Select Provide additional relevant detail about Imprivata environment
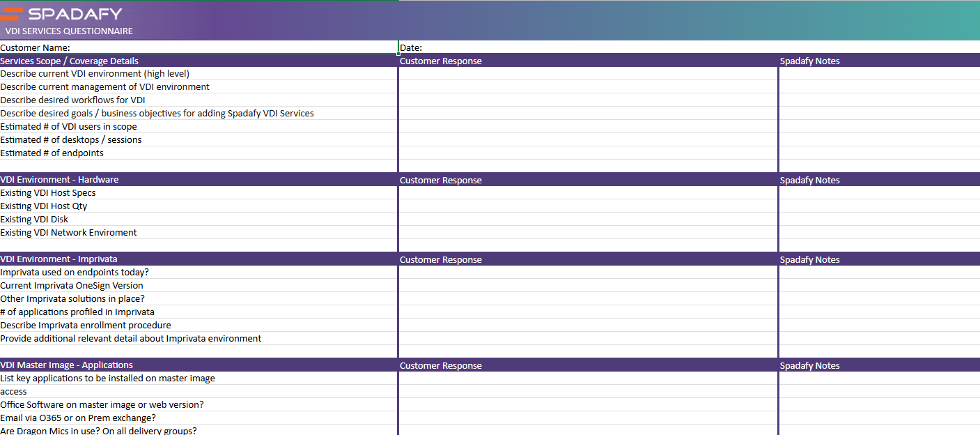Viewport: 980px width, 435px height. point(199,338)
